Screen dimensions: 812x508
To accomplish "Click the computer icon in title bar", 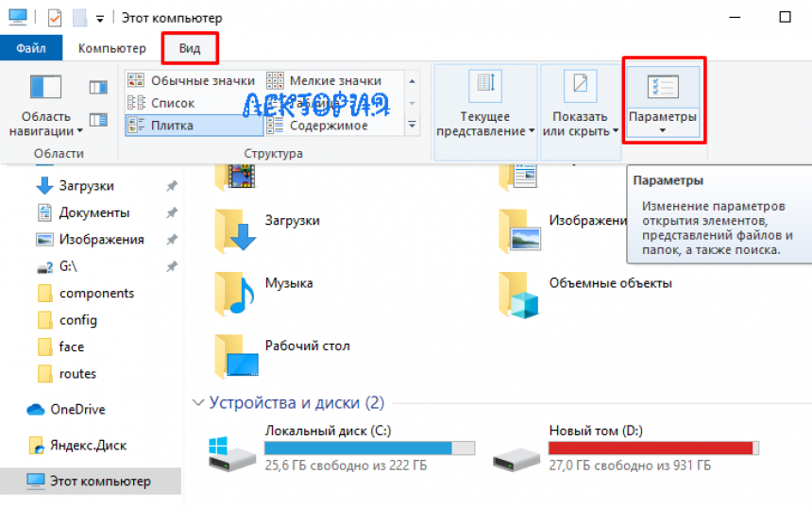I will (17, 17).
